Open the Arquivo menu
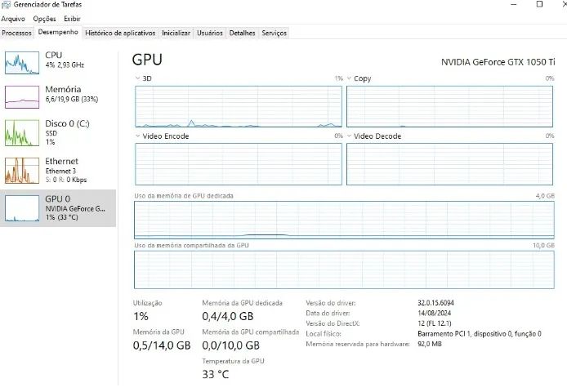 tap(13, 19)
